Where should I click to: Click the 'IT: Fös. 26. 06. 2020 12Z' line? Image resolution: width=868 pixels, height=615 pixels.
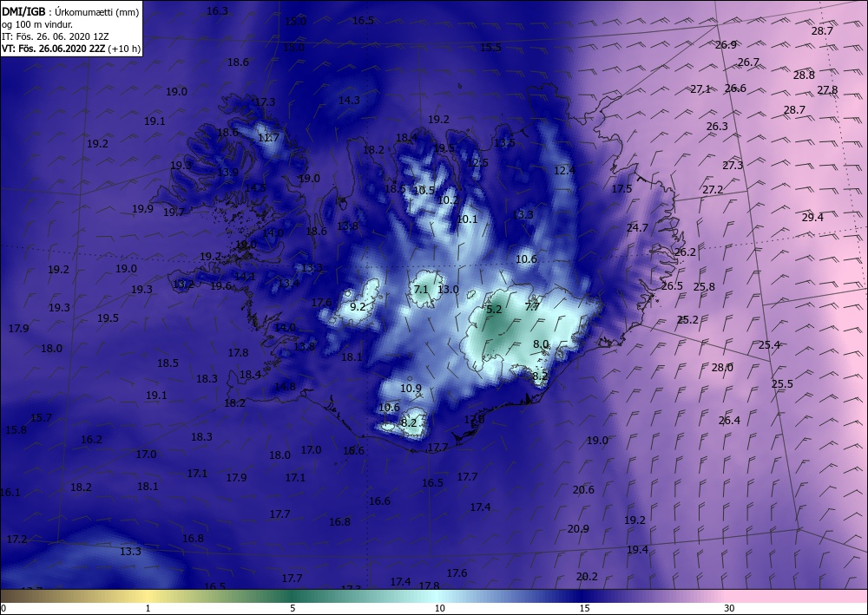pyautogui.click(x=55, y=36)
